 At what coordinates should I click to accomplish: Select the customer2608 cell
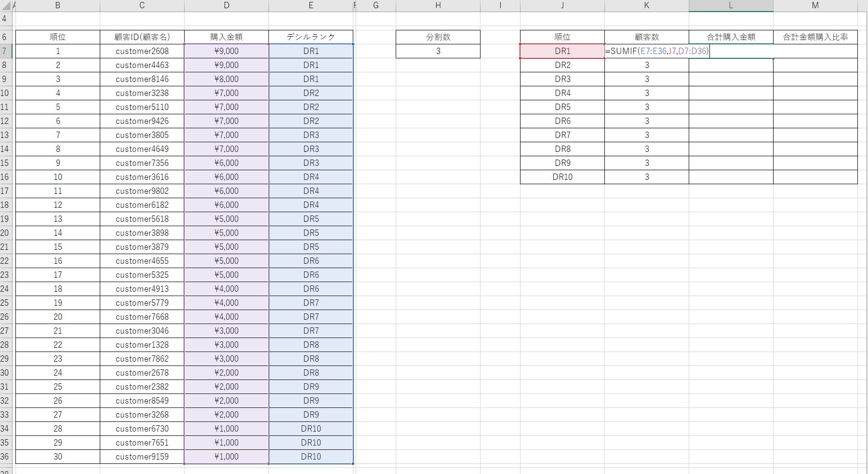(142, 51)
